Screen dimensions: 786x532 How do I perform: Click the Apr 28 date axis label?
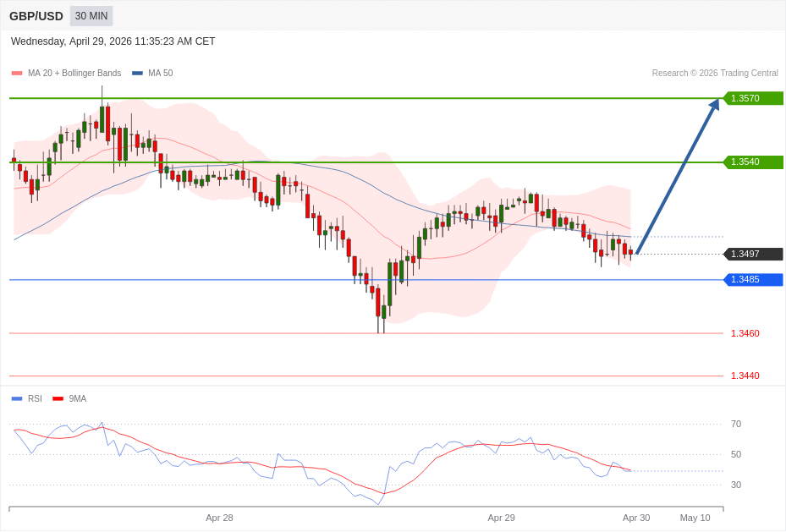pos(219,518)
